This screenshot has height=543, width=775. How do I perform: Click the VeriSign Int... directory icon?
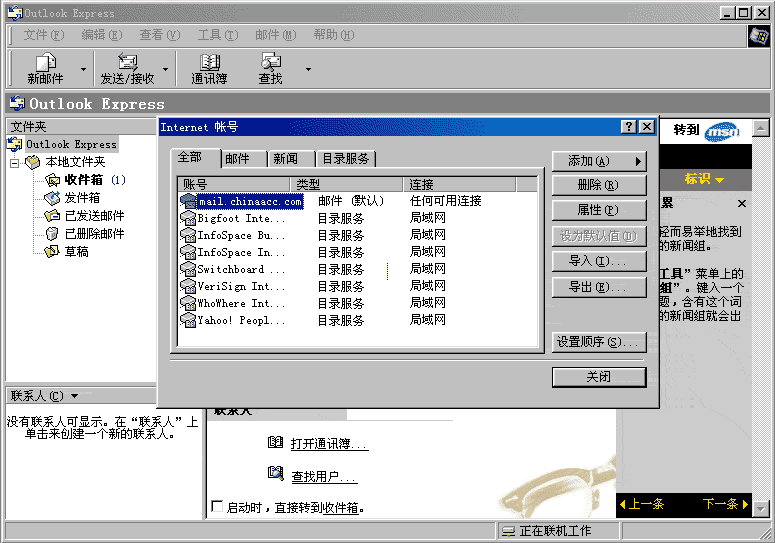pos(188,287)
